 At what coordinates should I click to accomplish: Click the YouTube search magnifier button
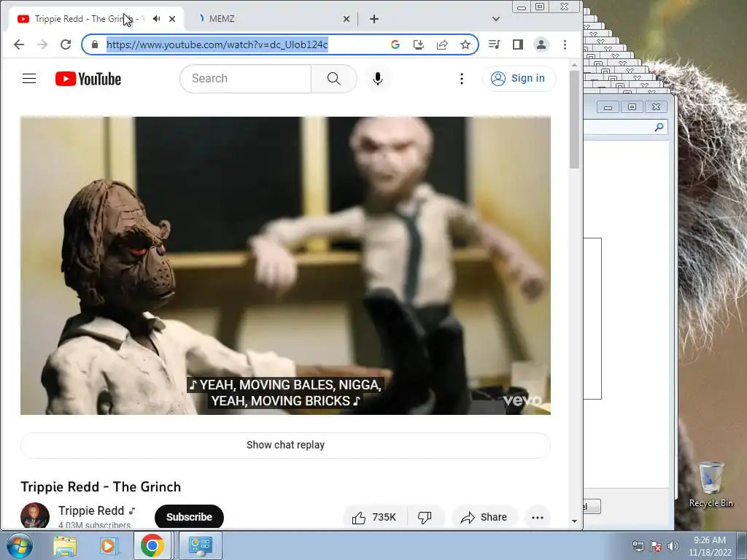point(334,79)
